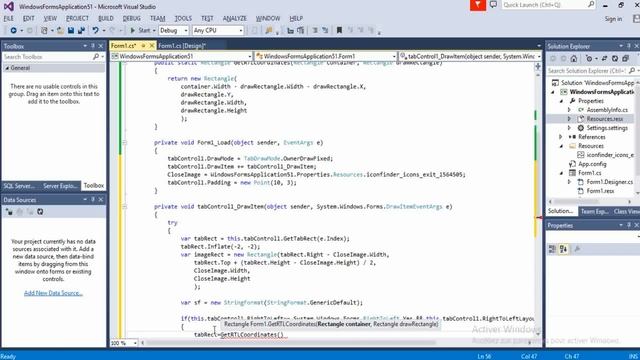Click the Find in Files toolbar icon
This screenshot has width=640, height=360.
point(269,31)
